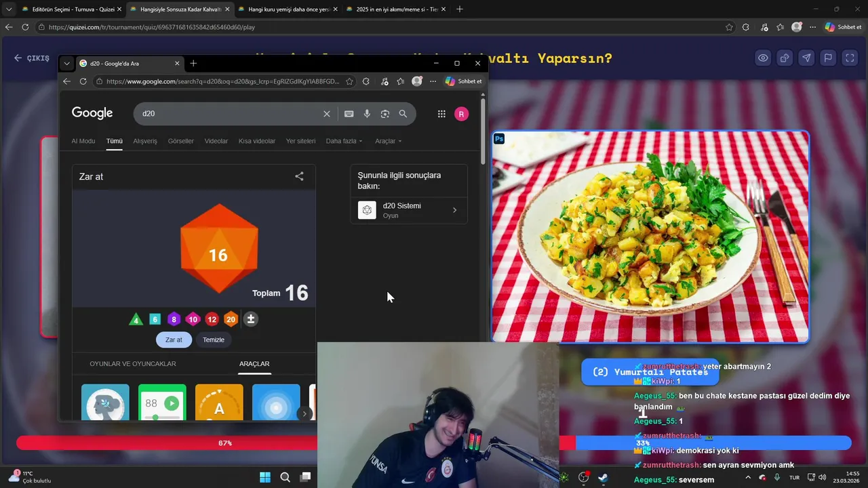868x488 pixels.
Task: Open Google on-screen keyboard input tool
Action: pos(349,114)
